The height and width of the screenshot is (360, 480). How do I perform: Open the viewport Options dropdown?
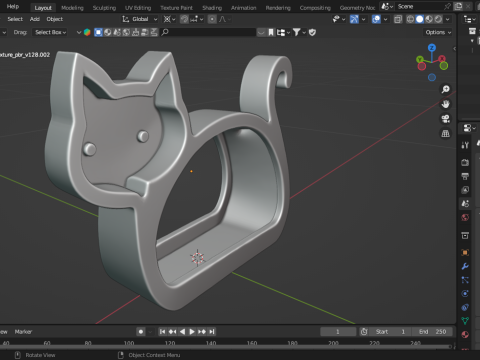click(438, 32)
